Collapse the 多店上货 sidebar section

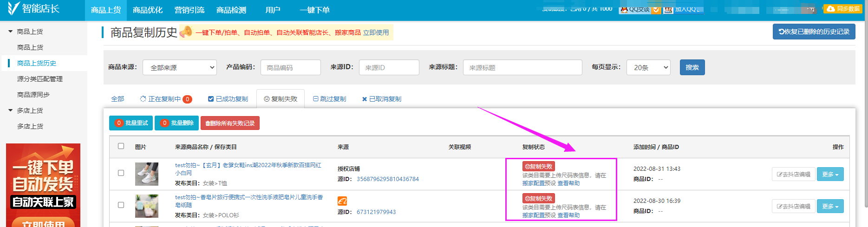click(x=11, y=110)
